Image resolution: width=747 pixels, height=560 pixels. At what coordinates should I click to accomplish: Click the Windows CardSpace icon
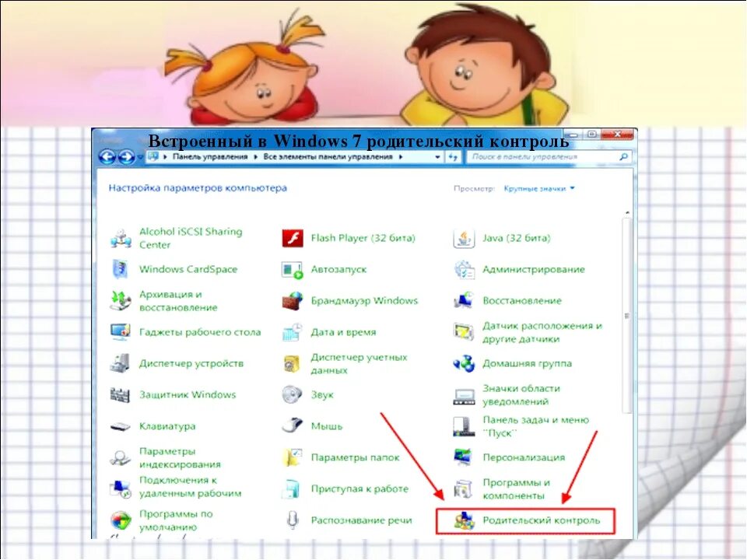click(x=120, y=270)
